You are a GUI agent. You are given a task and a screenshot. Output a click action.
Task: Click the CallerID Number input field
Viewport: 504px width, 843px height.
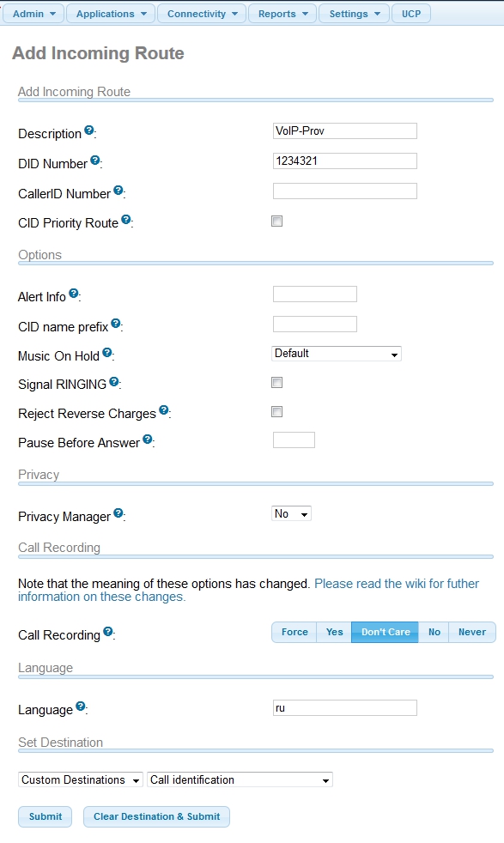[345, 191]
